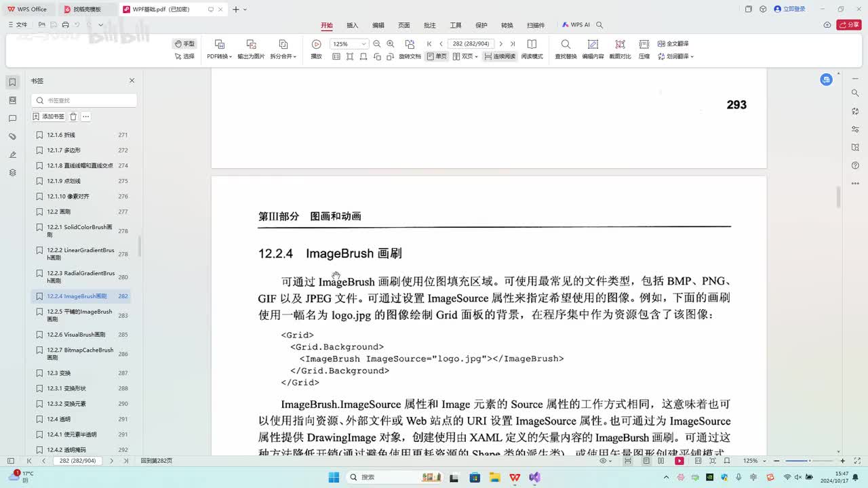
Task: Open the comments icon in left sidebar
Action: coord(12,119)
